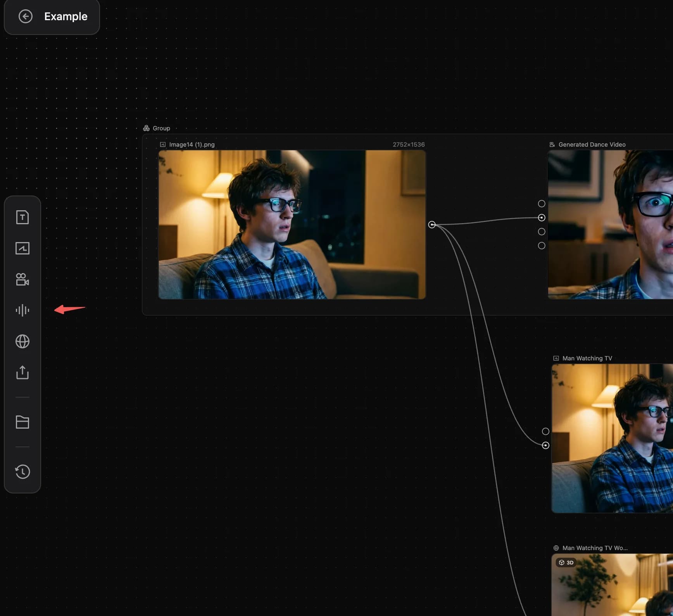The image size is (673, 616).
Task: Go back using the arrow beside Example
Action: coord(26,16)
